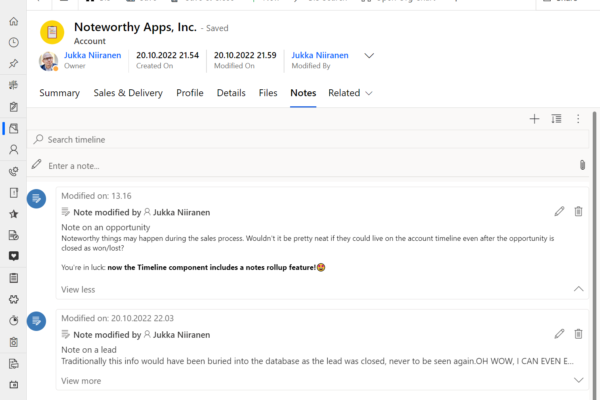Switch to the Summary tab
The image size is (600, 400).
pos(59,93)
